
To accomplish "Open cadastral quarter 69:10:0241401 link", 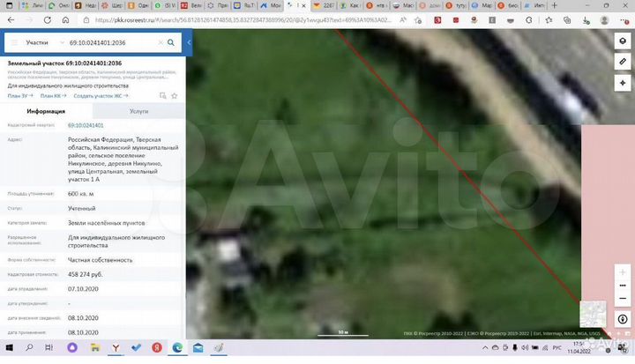I will [86, 126].
